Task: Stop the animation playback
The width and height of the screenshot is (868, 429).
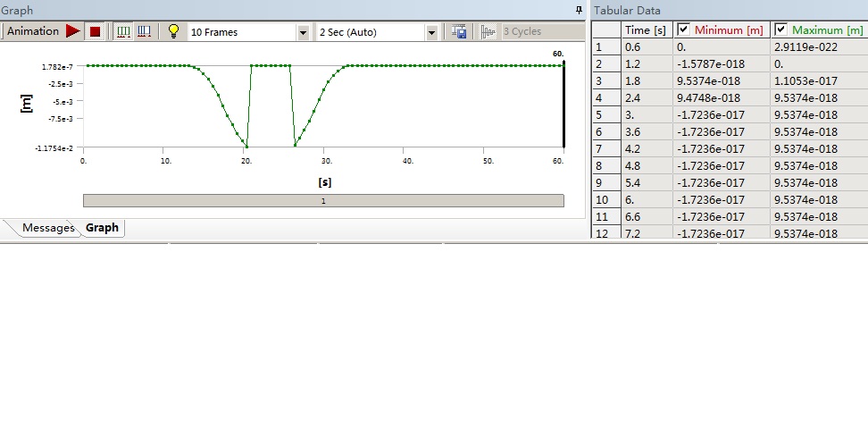Action: (95, 31)
